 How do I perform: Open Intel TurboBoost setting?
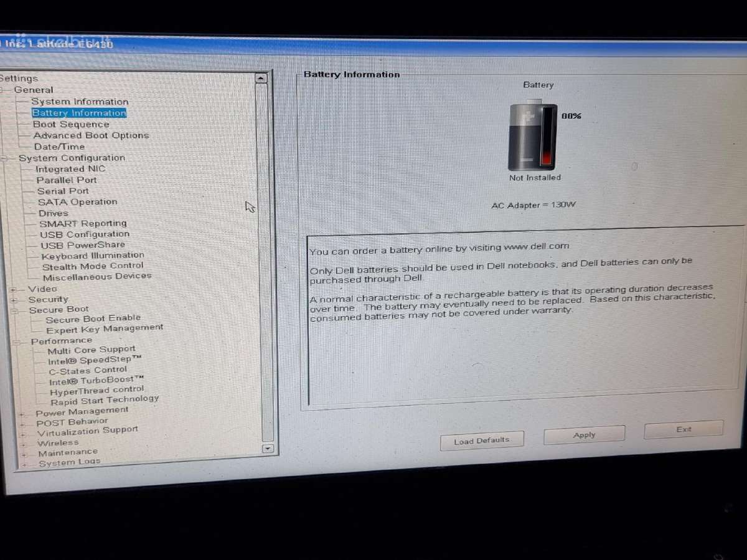pos(96,380)
